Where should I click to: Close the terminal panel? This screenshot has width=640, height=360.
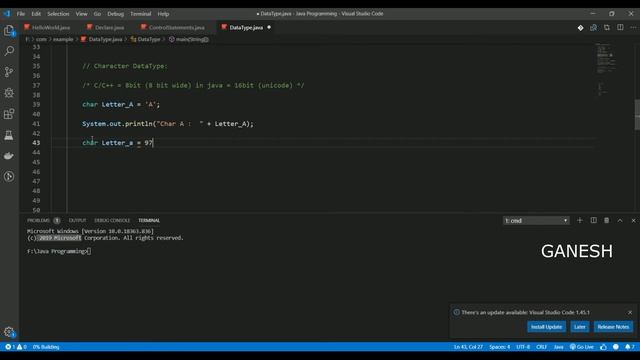633,220
